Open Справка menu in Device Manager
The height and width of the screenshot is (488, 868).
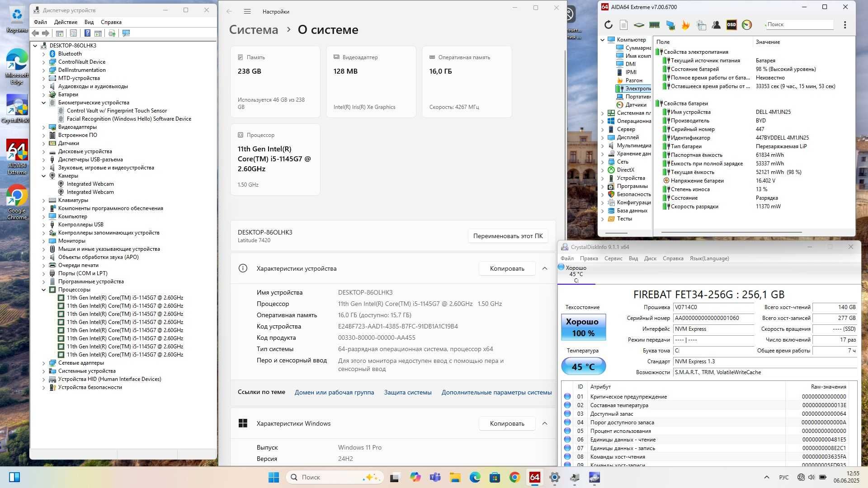(x=111, y=22)
